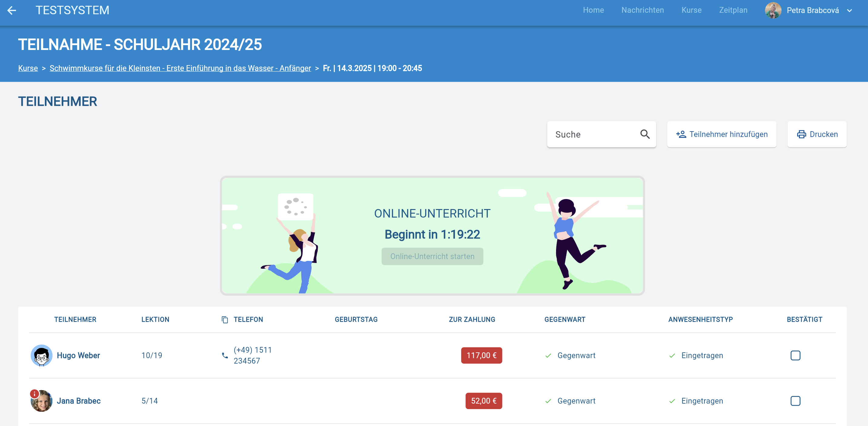Click the copy icon beside TELEFON header
The height and width of the screenshot is (426, 868).
225,319
